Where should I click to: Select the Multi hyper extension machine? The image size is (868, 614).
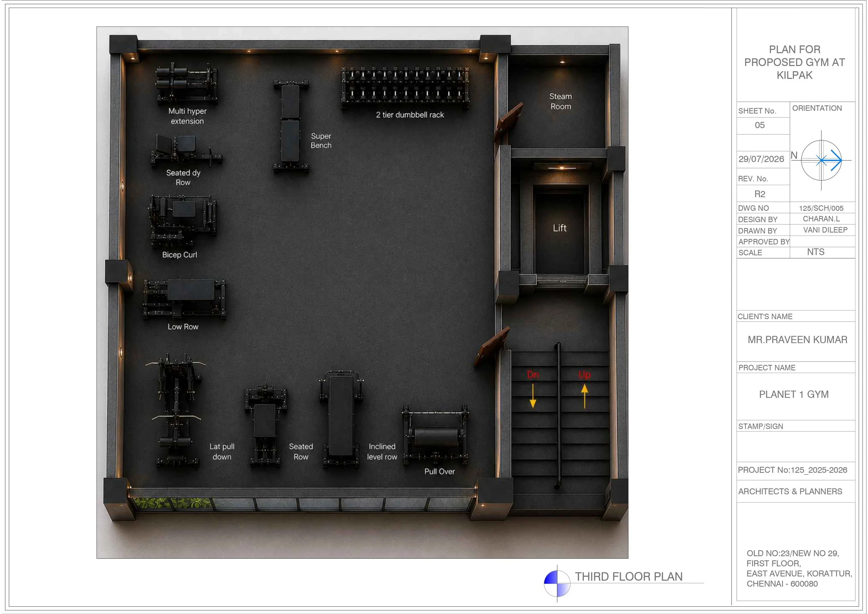pyautogui.click(x=186, y=84)
